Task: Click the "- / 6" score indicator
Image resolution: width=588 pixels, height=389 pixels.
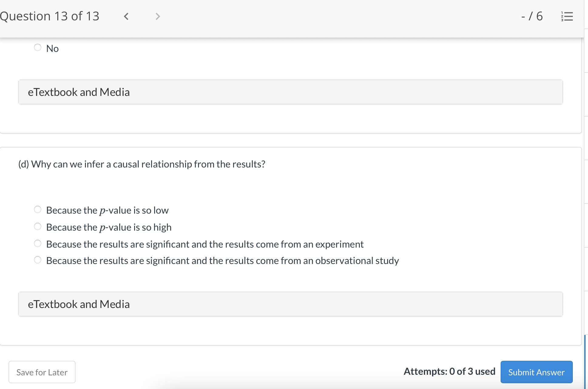Action: pos(532,16)
